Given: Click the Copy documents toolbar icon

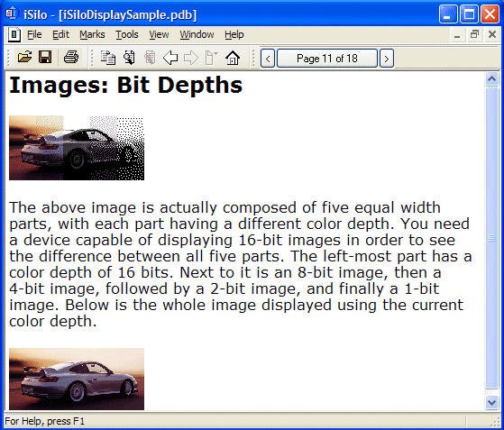Looking at the screenshot, I should tap(108, 58).
